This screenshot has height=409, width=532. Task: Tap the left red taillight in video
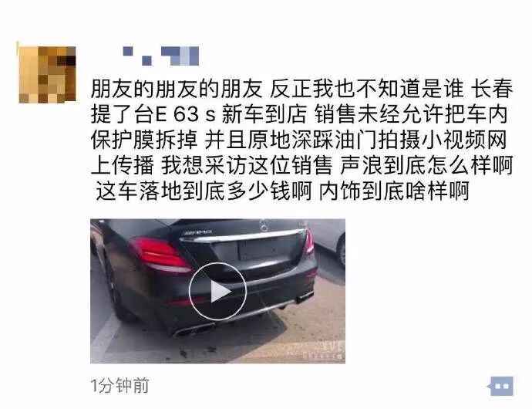click(x=159, y=254)
